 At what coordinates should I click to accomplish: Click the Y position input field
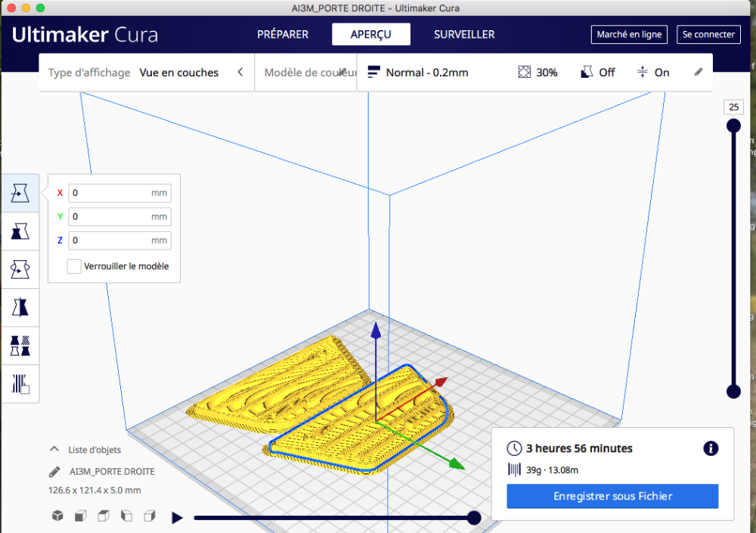click(x=119, y=216)
